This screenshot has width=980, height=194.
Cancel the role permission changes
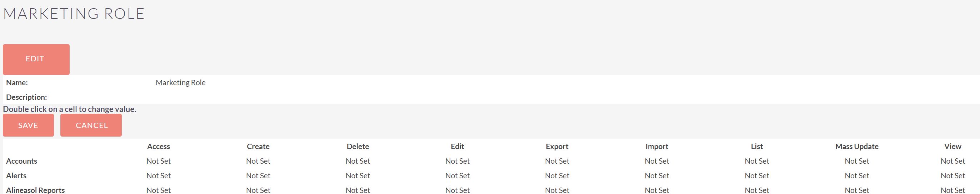(91, 125)
